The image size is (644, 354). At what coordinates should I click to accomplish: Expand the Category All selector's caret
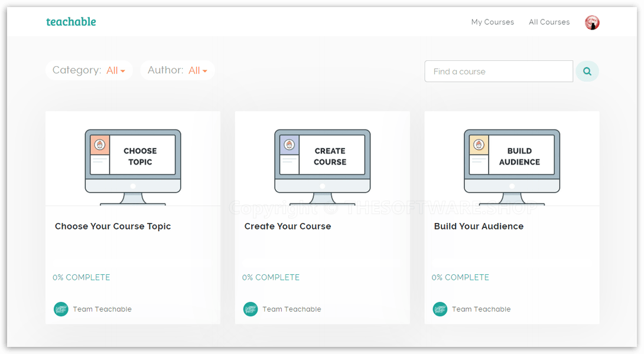tap(123, 70)
